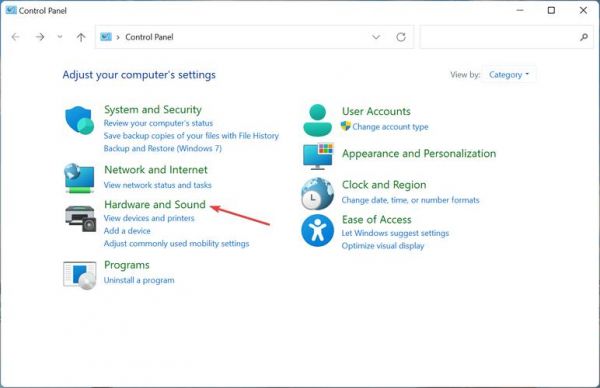Expand the address path chevron before Control Panel

[118, 37]
